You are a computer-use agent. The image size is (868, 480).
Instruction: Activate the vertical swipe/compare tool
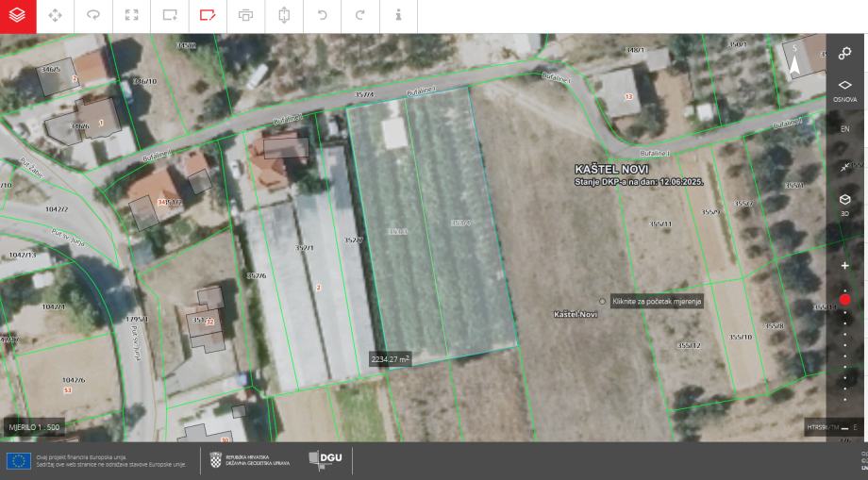coord(284,15)
